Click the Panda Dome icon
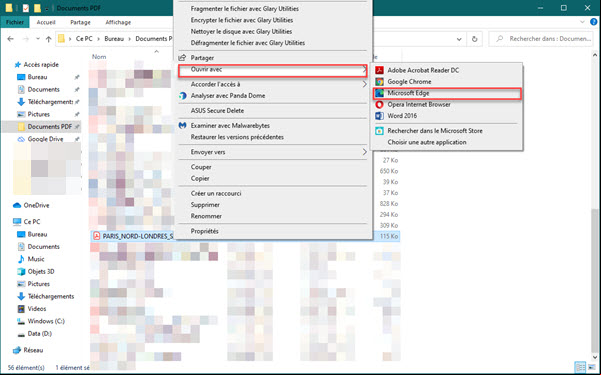 click(182, 95)
